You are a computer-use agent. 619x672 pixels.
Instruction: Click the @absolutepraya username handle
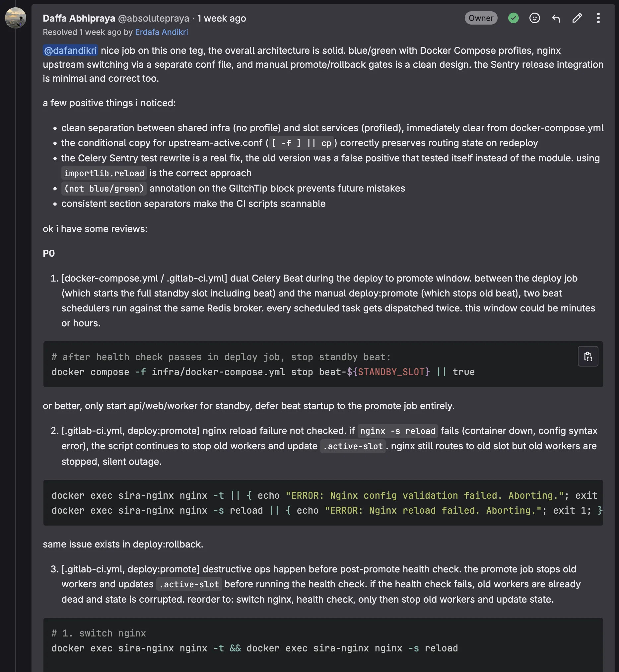coord(153,19)
